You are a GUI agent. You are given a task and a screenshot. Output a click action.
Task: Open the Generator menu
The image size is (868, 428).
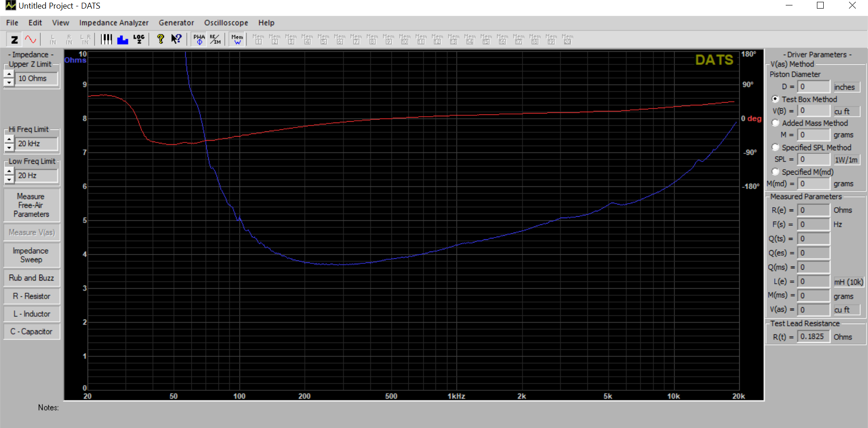(176, 23)
